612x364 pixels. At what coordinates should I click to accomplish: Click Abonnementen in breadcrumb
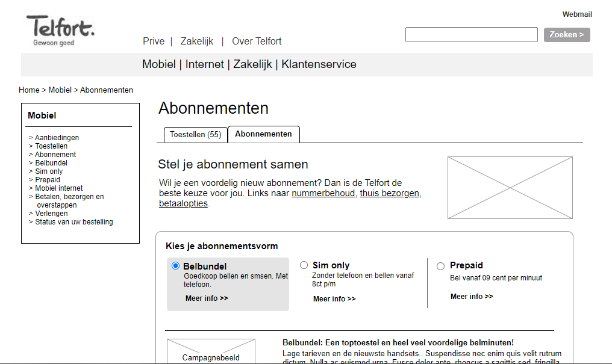click(107, 90)
